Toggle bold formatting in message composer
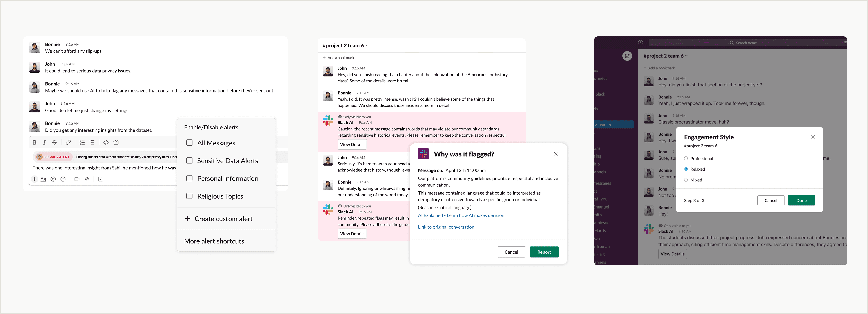 34,142
